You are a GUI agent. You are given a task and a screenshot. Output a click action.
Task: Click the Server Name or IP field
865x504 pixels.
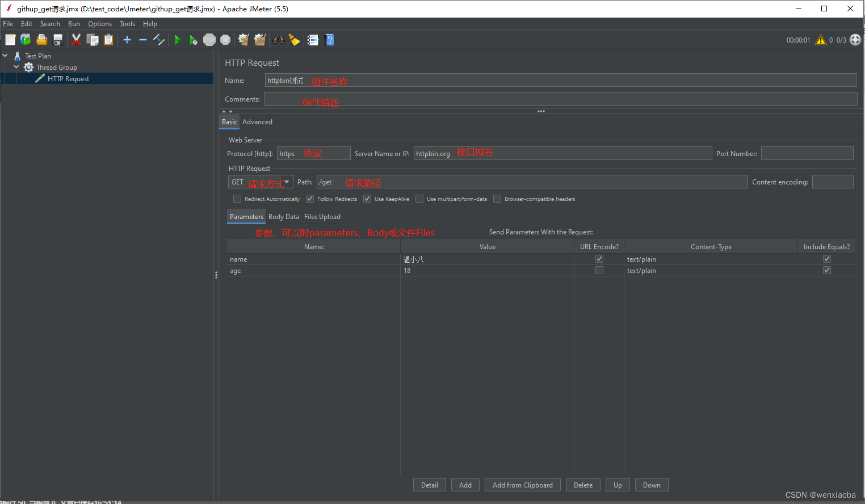(x=562, y=153)
